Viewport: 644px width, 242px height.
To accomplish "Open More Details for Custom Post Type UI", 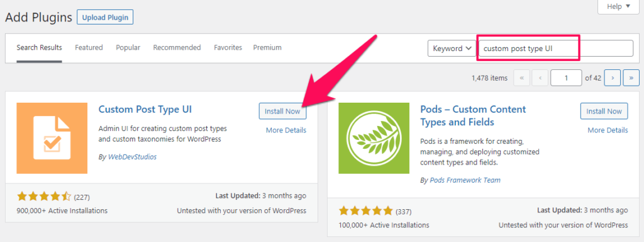I will point(286,130).
